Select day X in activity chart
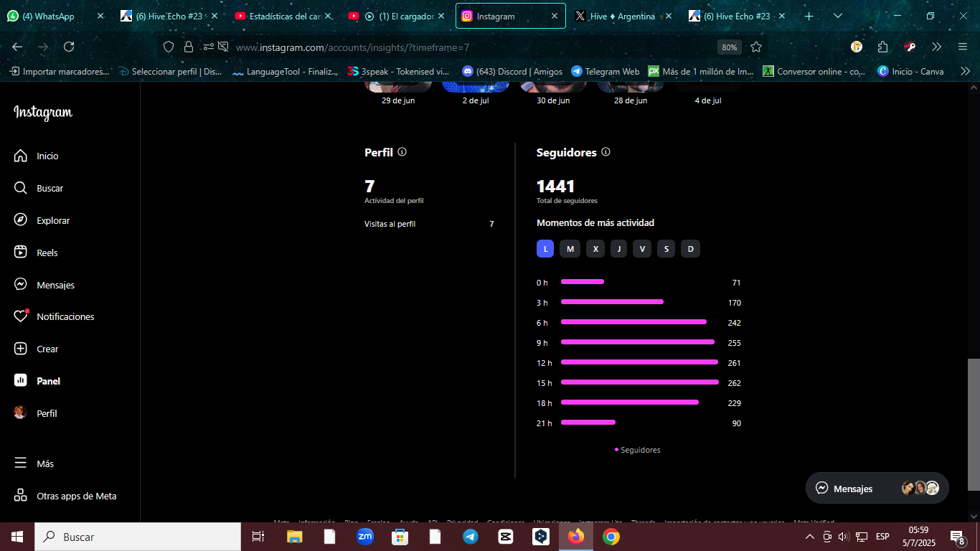 pyautogui.click(x=595, y=249)
